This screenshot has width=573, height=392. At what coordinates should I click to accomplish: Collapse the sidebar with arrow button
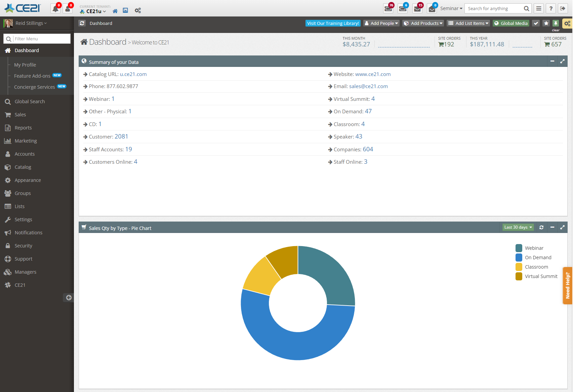[x=69, y=298]
